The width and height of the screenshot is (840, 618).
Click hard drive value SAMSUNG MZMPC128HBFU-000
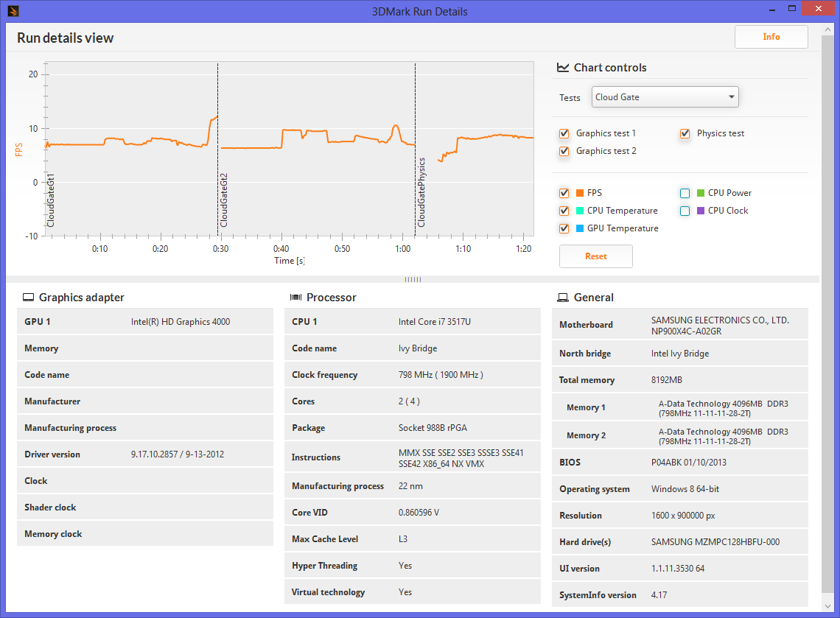[x=715, y=542]
